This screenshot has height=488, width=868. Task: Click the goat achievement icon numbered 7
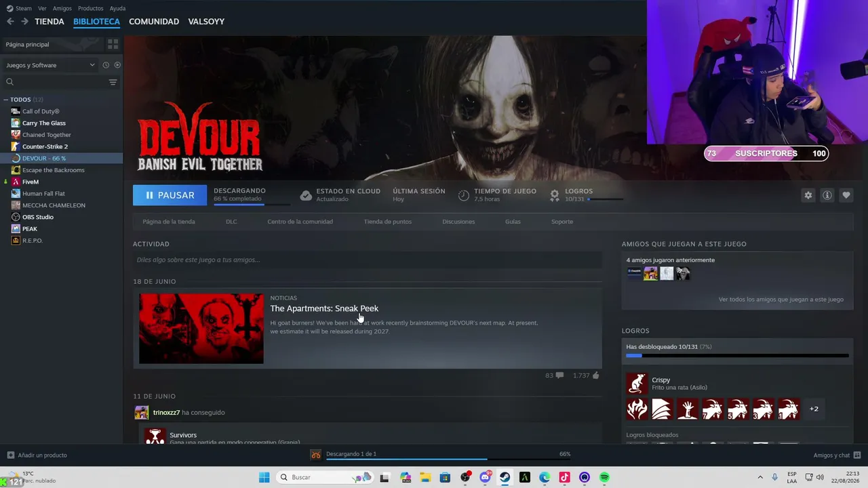pos(713,409)
